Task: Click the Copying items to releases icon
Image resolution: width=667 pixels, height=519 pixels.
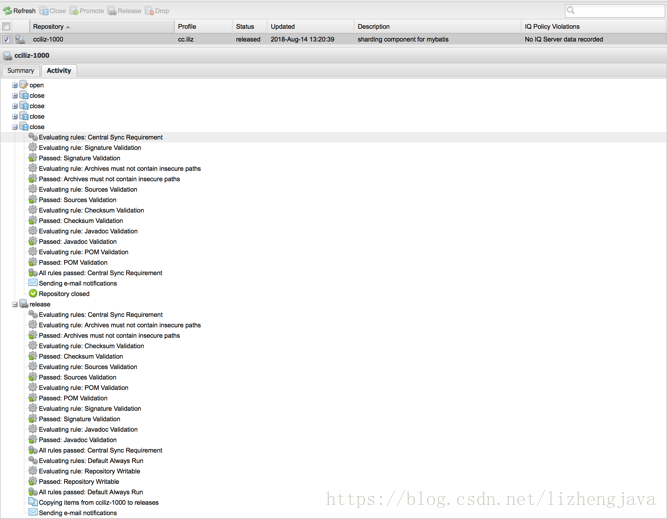Action: pyautogui.click(x=33, y=502)
